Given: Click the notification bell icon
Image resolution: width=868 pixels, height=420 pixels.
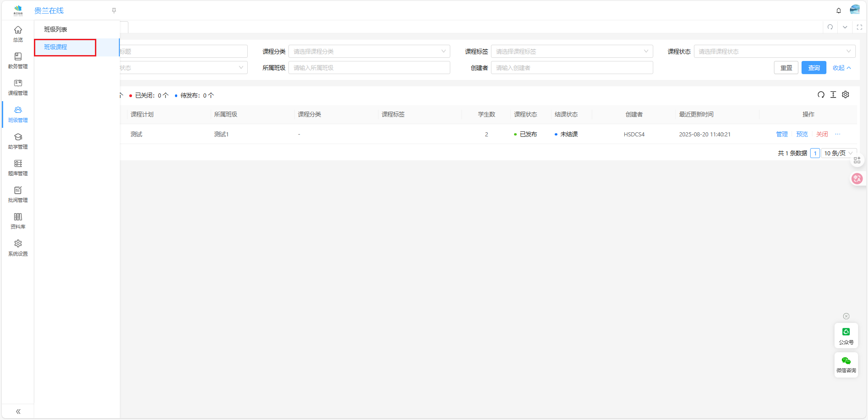Looking at the screenshot, I should (x=839, y=10).
